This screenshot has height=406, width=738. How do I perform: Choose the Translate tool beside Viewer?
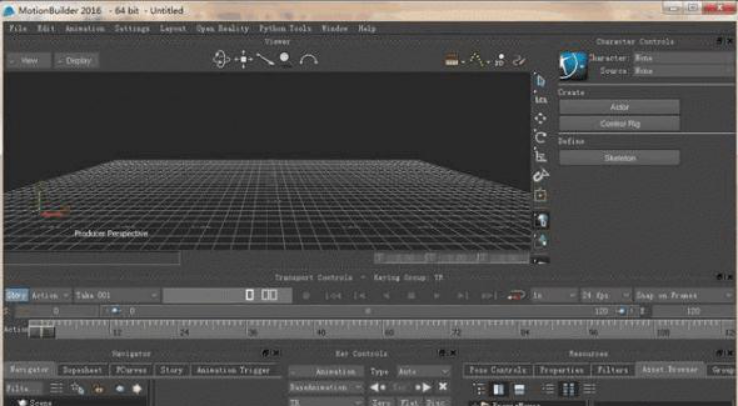point(540,118)
